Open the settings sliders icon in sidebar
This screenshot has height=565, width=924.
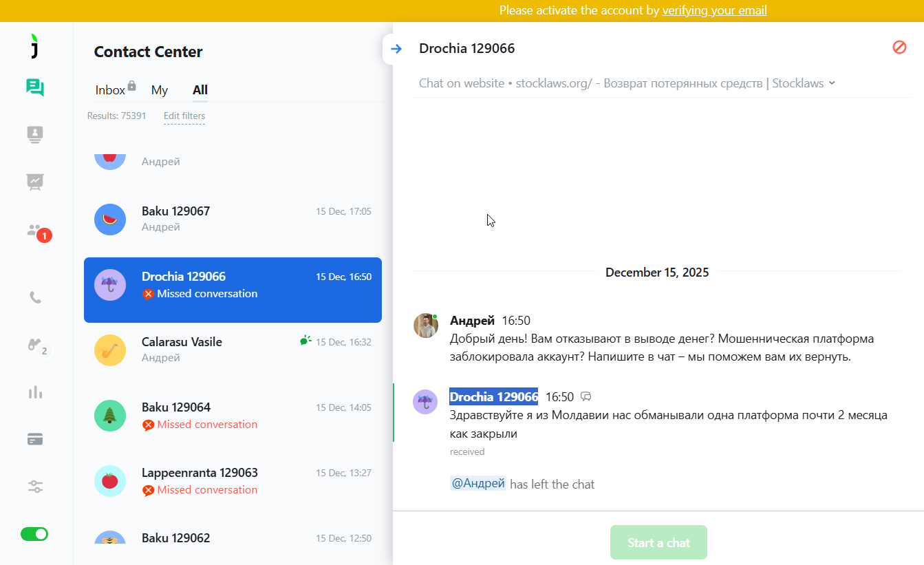pos(35,487)
